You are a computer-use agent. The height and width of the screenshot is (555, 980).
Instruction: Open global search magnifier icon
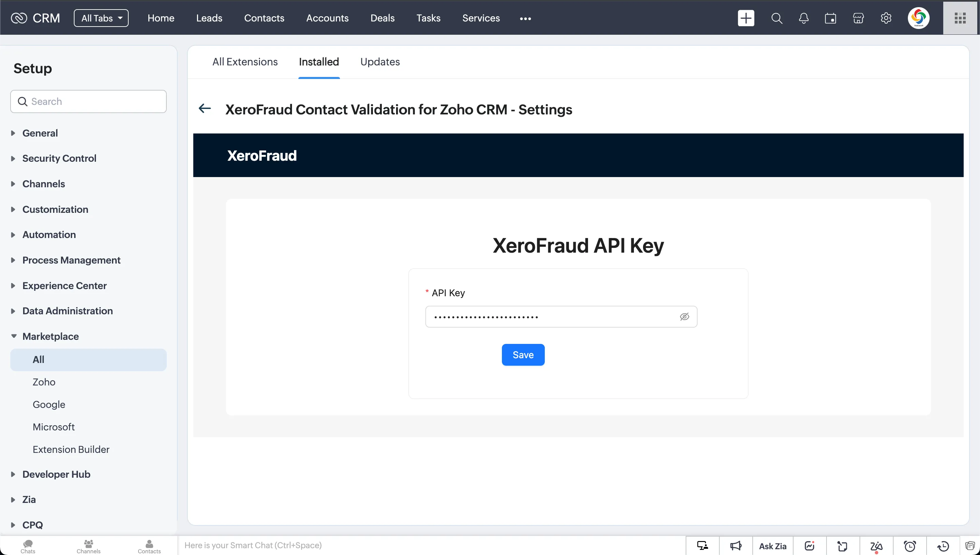coord(777,18)
